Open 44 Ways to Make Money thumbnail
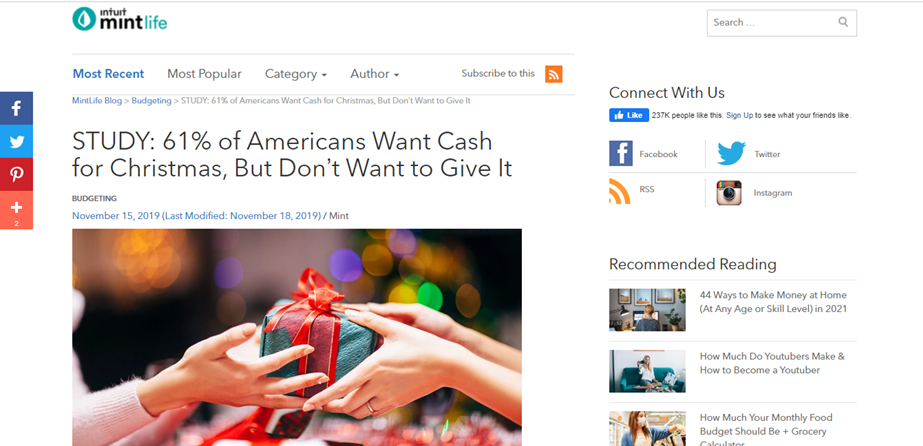The height and width of the screenshot is (446, 923). tap(647, 309)
